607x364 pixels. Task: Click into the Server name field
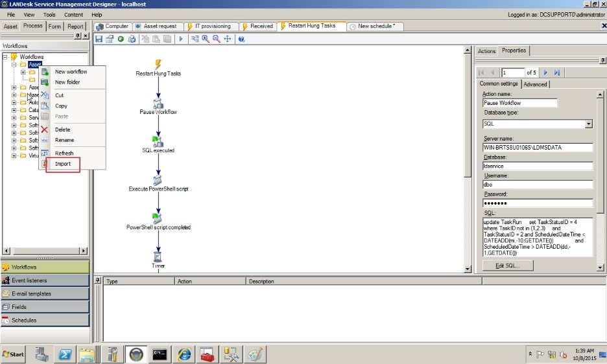coord(538,148)
